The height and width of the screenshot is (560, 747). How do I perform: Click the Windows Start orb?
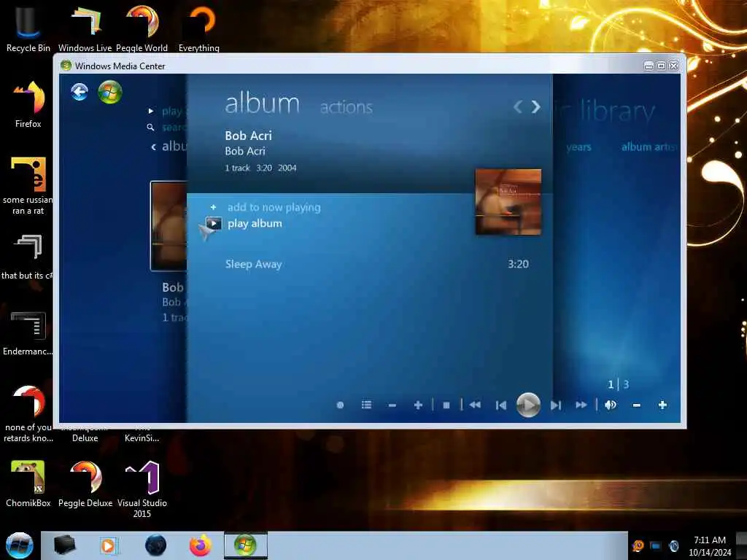coord(19,545)
